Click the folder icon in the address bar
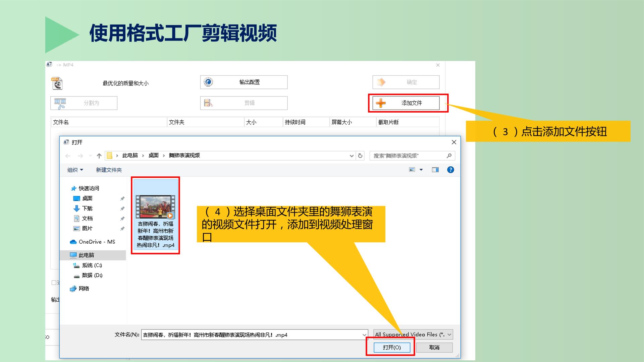Viewport: 644px width, 362px height. [109, 156]
